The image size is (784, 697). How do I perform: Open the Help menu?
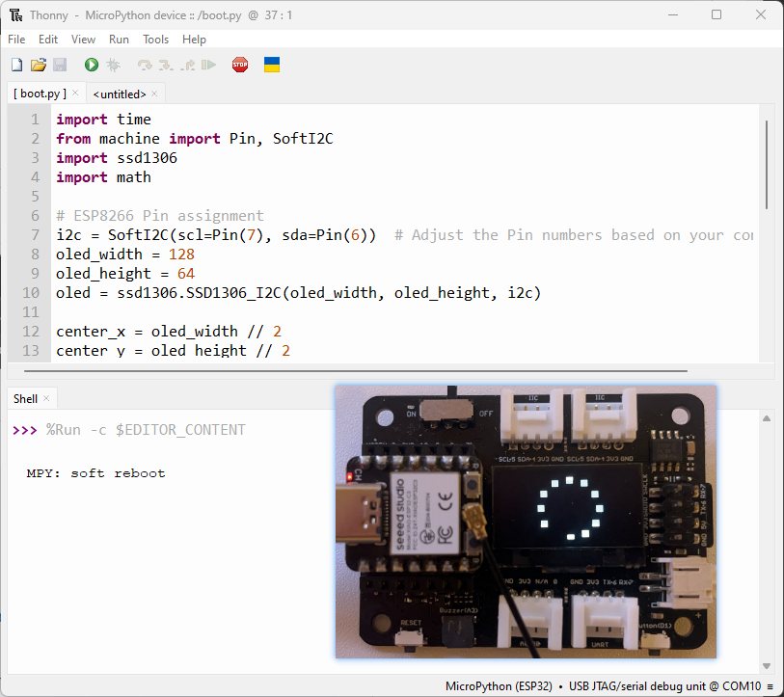click(194, 40)
